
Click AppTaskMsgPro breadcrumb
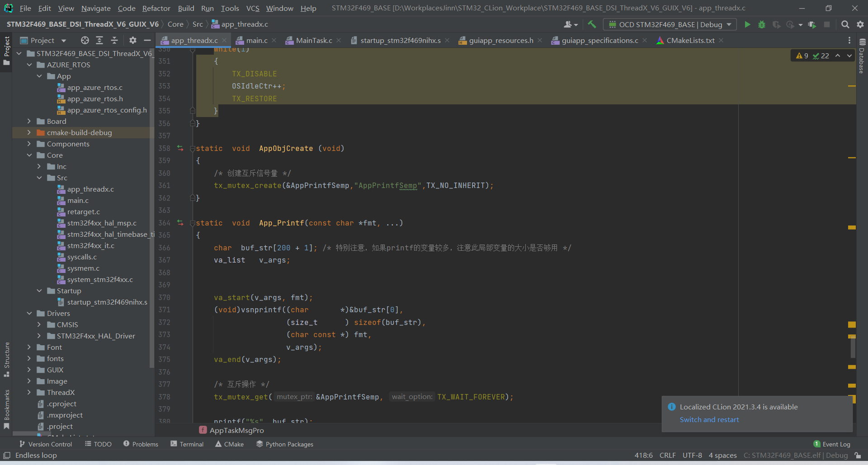[236, 430]
